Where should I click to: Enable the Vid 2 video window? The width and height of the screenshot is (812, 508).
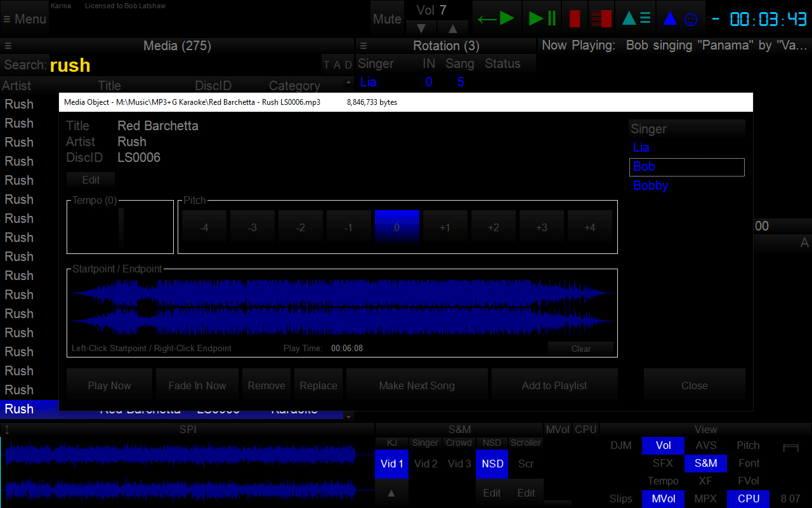(x=425, y=464)
